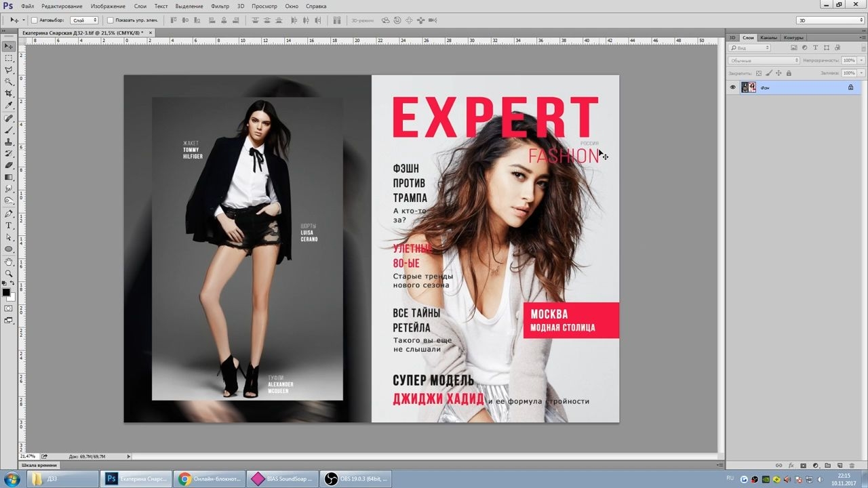Viewport: 868px width, 488px height.
Task: Select the Rectangular Marquee tool
Action: (9, 58)
